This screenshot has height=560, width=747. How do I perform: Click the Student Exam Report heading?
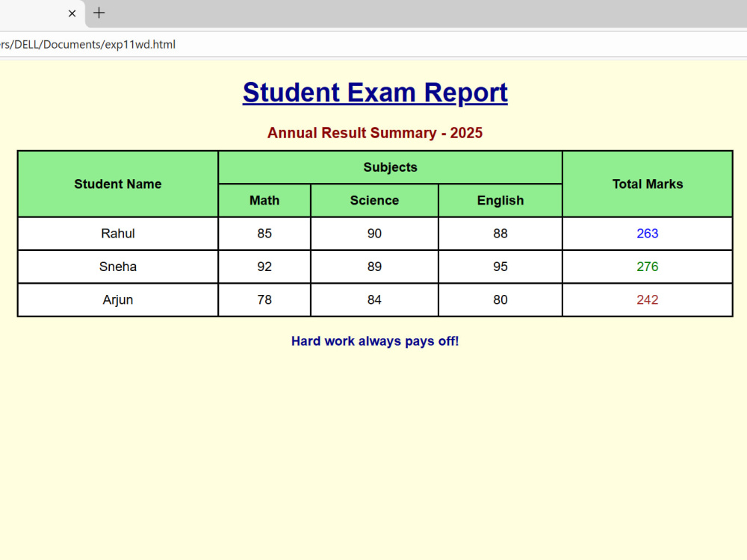pos(375,93)
